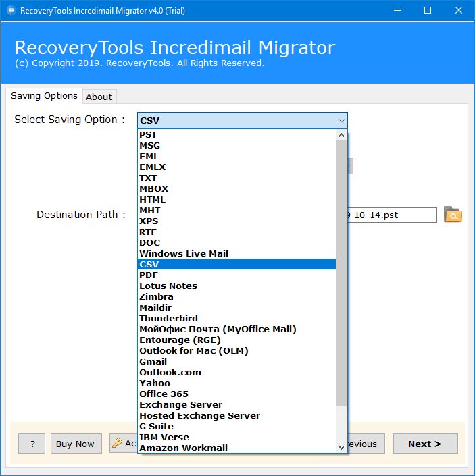Collapse the saving option combo box arrow

(x=341, y=120)
